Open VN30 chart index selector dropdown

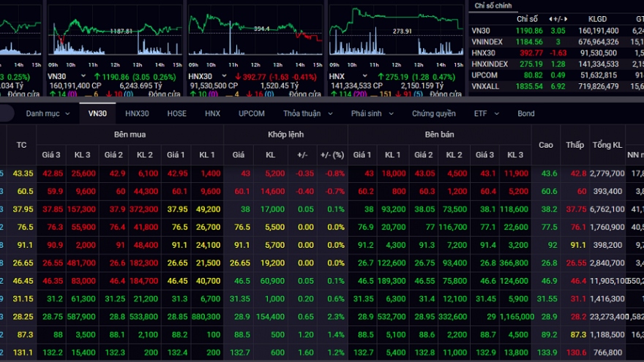tap(83, 76)
